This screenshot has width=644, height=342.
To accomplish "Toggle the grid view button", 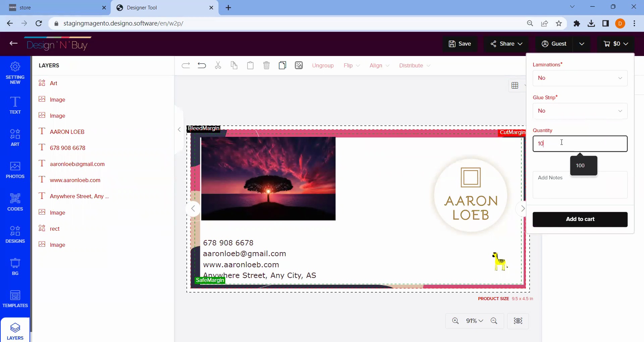I will (x=515, y=85).
